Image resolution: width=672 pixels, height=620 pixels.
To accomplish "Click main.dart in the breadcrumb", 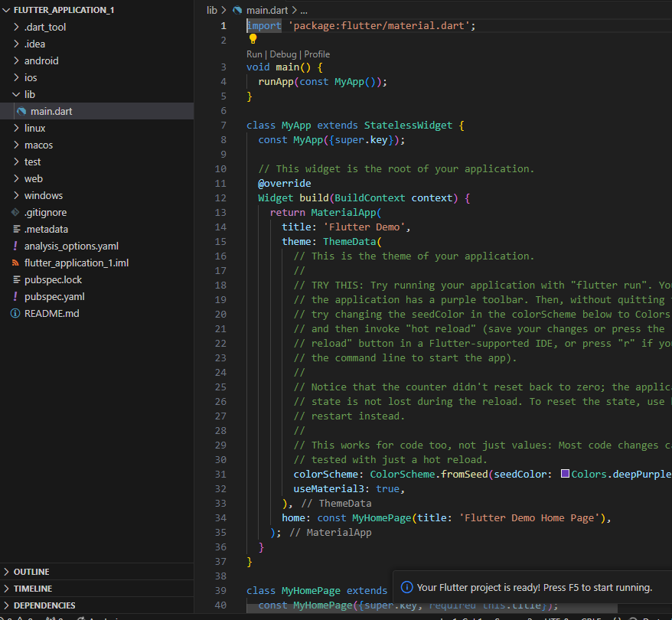I will point(267,10).
